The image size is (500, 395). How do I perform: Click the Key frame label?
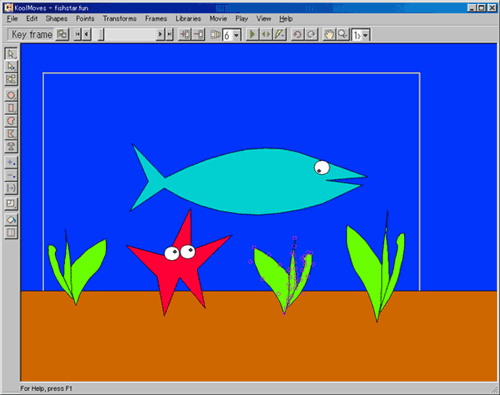tap(32, 34)
